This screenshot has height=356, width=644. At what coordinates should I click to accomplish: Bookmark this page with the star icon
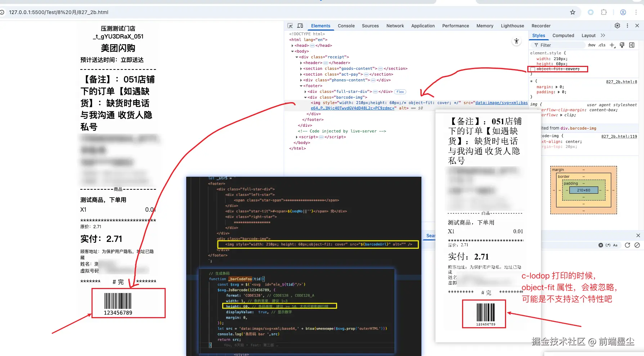tap(573, 12)
